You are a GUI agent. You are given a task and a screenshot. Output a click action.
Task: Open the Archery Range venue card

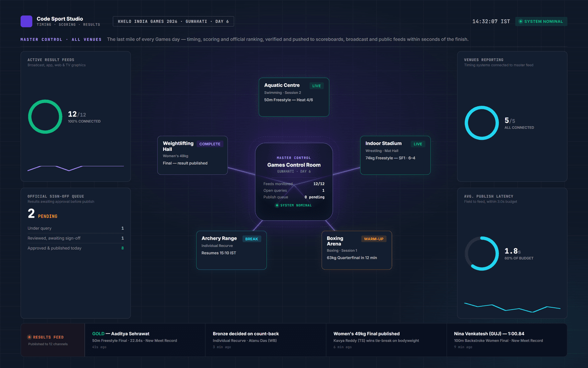point(232,250)
